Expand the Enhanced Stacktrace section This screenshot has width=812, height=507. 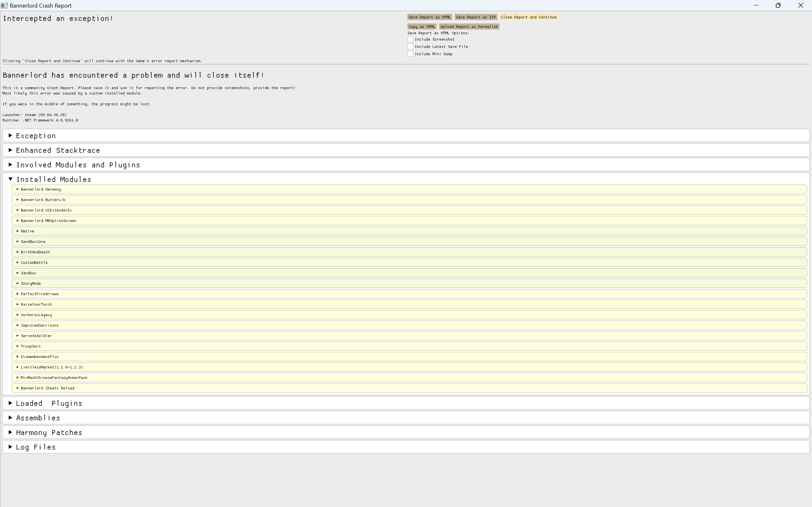pyautogui.click(x=406, y=150)
